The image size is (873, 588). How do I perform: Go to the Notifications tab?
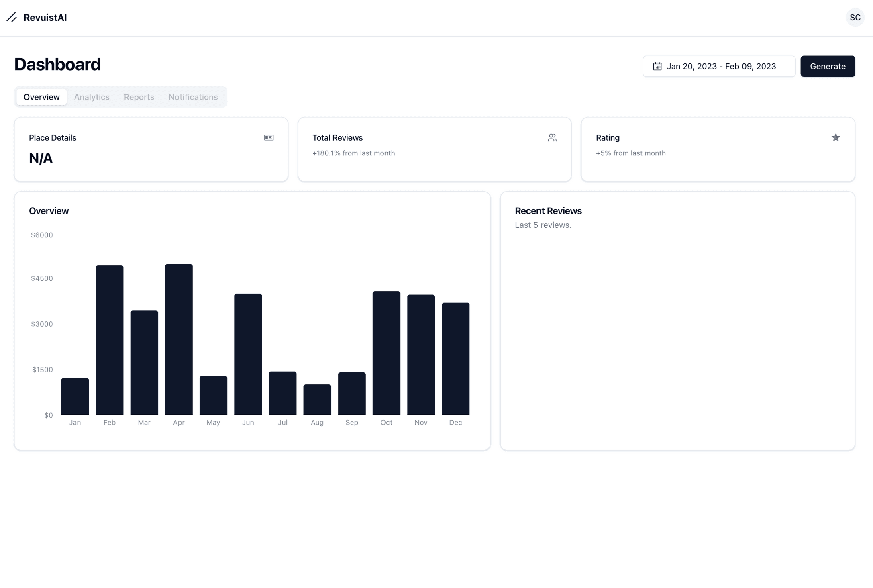point(193,97)
